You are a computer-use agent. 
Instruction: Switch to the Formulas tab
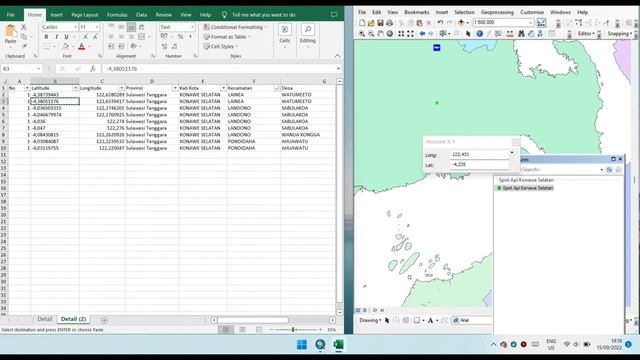coord(117,15)
